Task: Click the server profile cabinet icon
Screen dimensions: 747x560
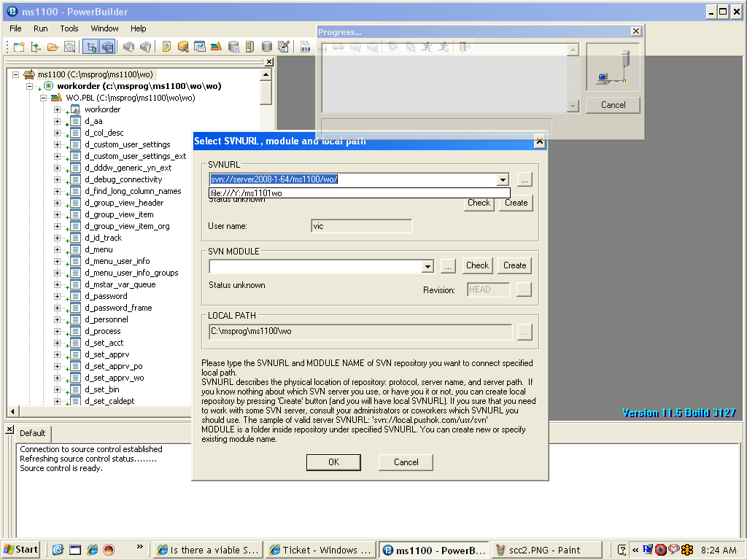Action: click(x=250, y=47)
